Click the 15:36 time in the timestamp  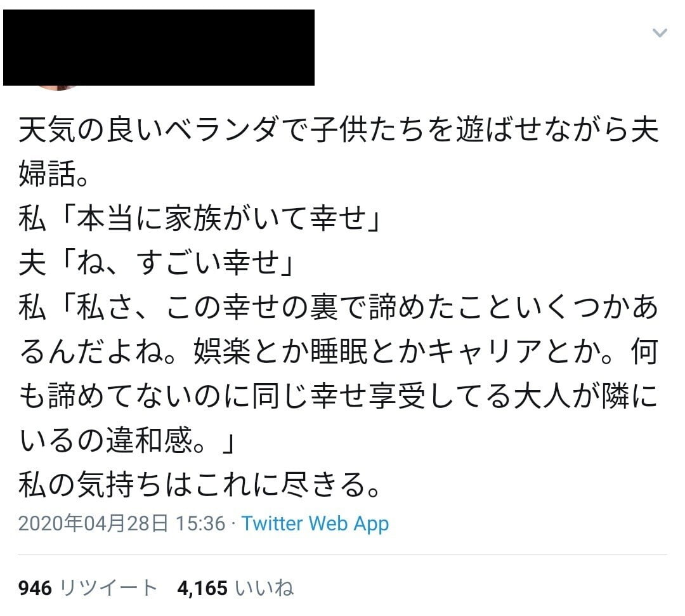tap(200, 523)
